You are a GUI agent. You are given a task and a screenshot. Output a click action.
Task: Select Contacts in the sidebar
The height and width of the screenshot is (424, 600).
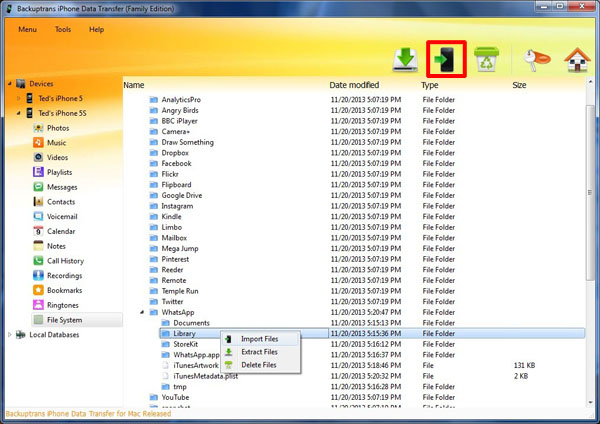pos(61,202)
